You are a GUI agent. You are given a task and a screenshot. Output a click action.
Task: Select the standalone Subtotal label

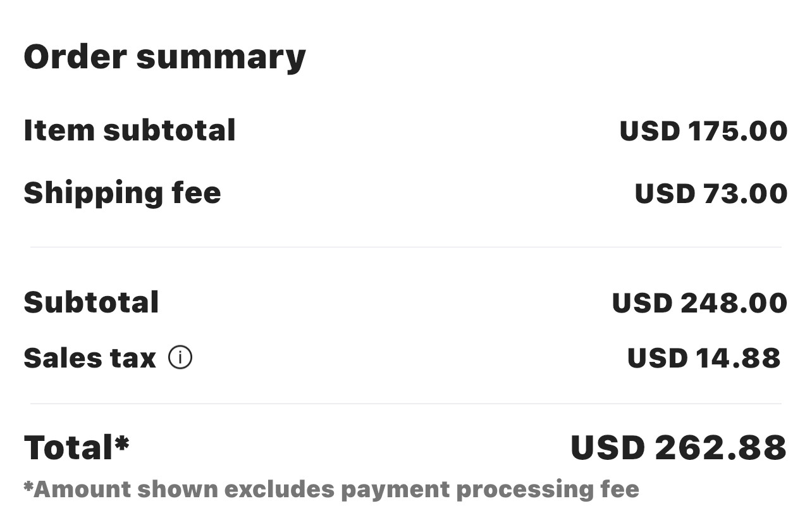coord(91,302)
